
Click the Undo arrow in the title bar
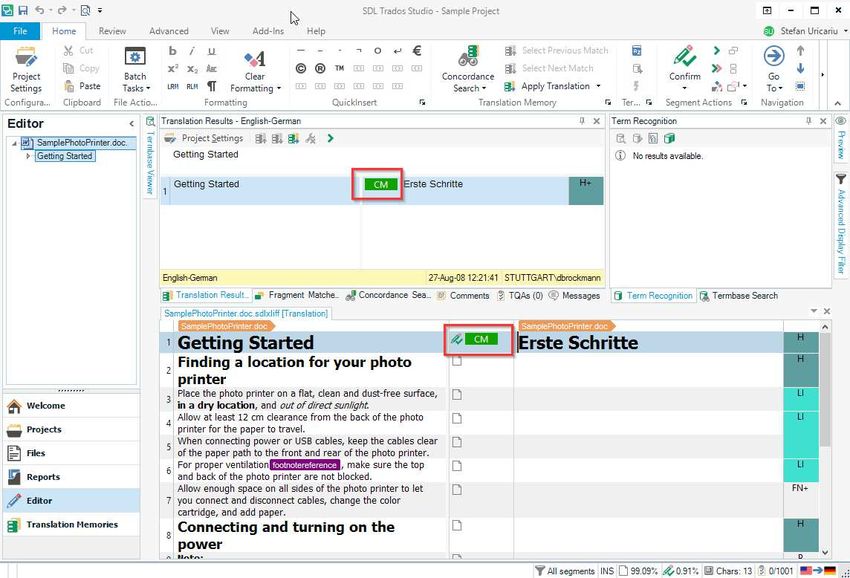pyautogui.click(x=40, y=10)
